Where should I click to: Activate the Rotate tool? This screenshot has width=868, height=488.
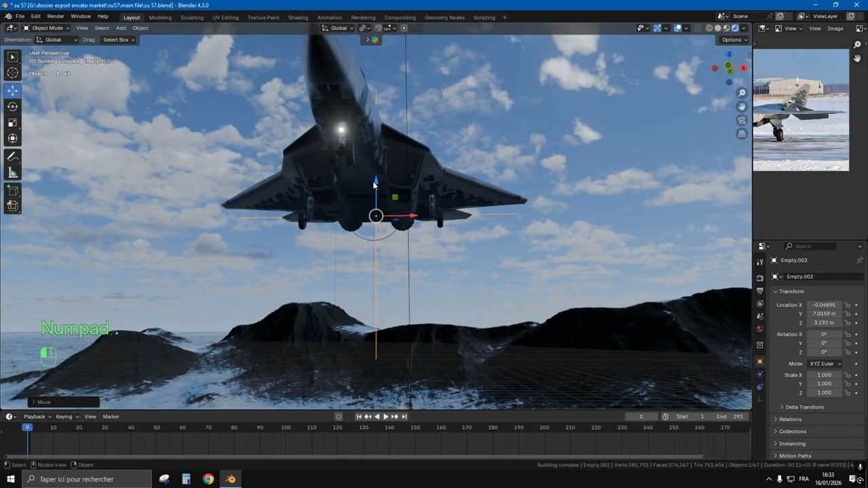13,106
